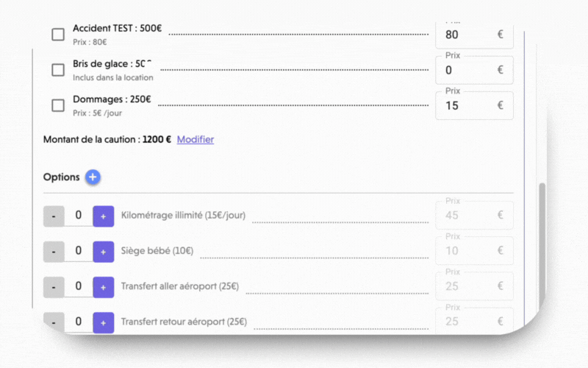Increase Transfert aller aéroport quantity

(104, 287)
